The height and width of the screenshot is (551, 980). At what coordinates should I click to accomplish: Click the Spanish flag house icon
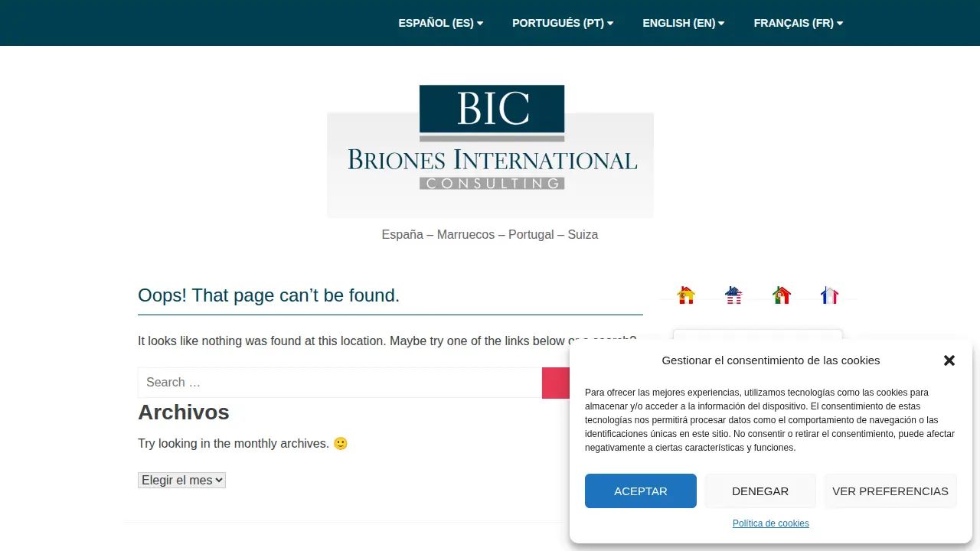pyautogui.click(x=686, y=295)
